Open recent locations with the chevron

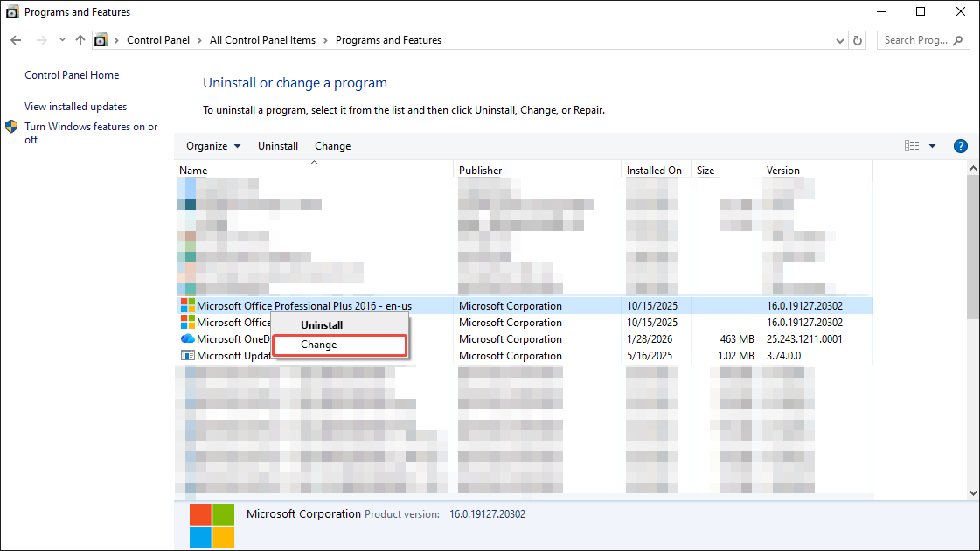[x=61, y=39]
